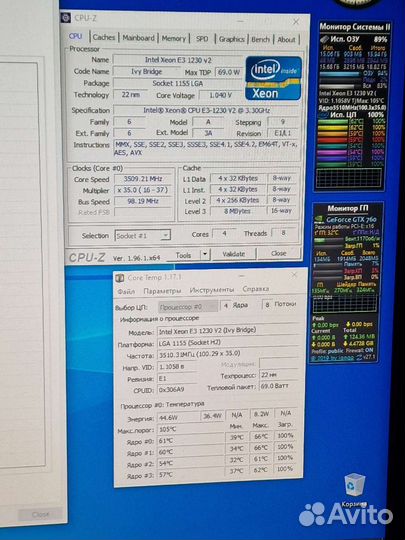405x540 pixels.
Task: Click the Level 3 cache value 8 MBytes
Action: coord(238,211)
